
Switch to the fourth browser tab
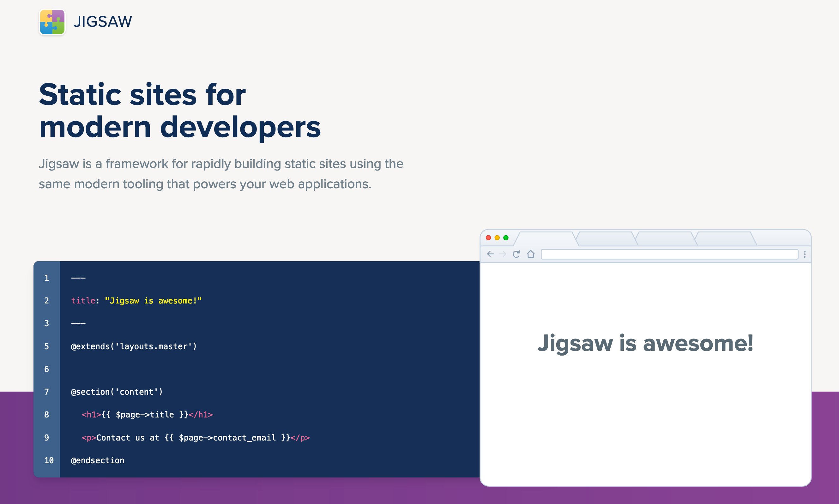point(726,239)
